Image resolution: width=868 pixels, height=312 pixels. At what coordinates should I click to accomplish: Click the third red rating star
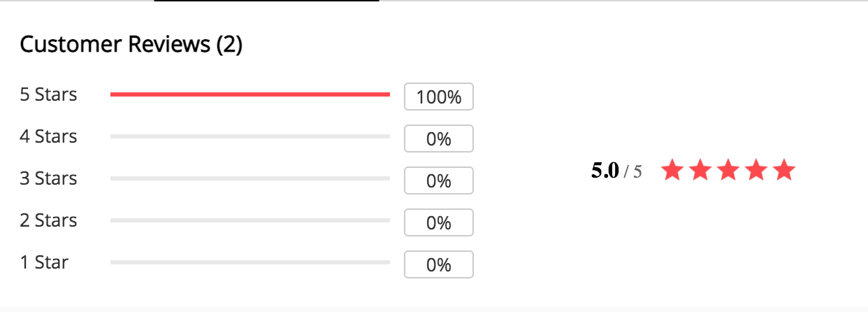[728, 170]
